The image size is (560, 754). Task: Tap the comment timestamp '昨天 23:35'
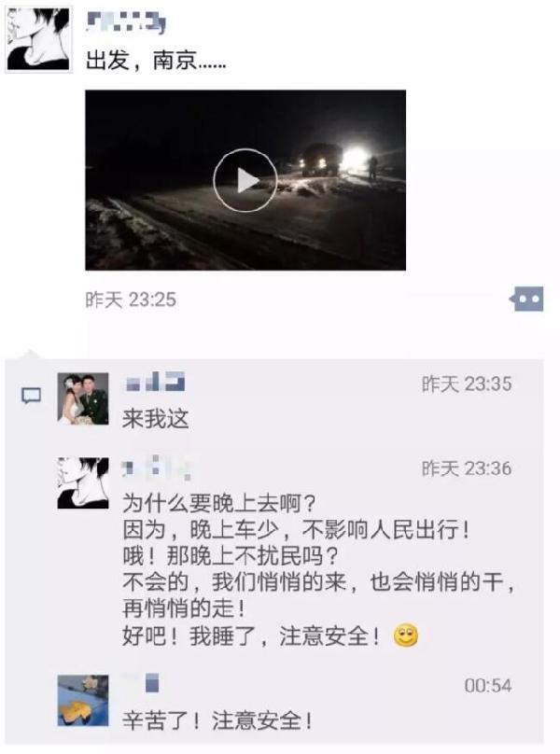467,384
